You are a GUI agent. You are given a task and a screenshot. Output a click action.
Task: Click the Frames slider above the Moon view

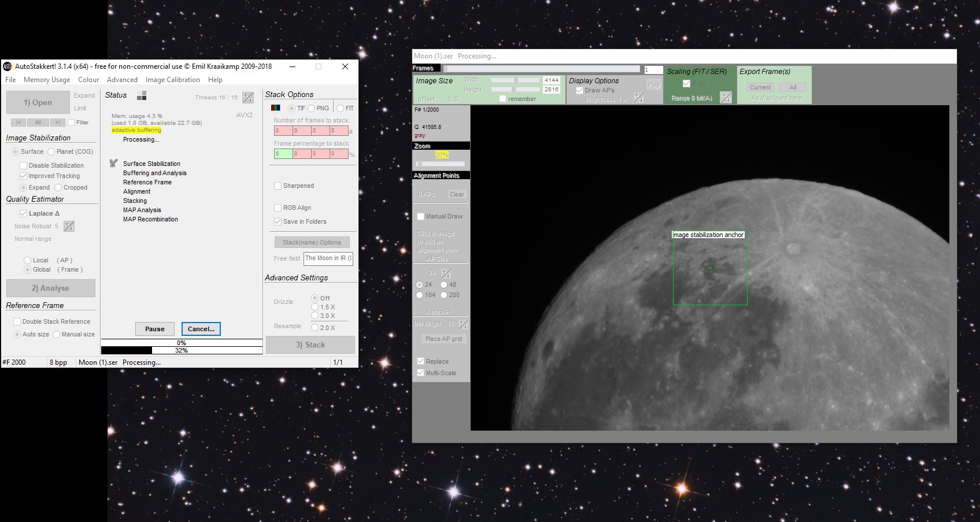(543, 68)
